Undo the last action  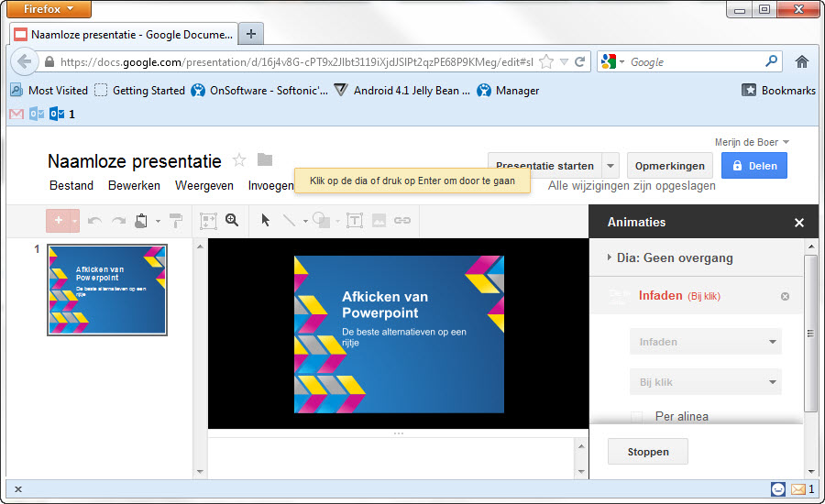[x=94, y=221]
